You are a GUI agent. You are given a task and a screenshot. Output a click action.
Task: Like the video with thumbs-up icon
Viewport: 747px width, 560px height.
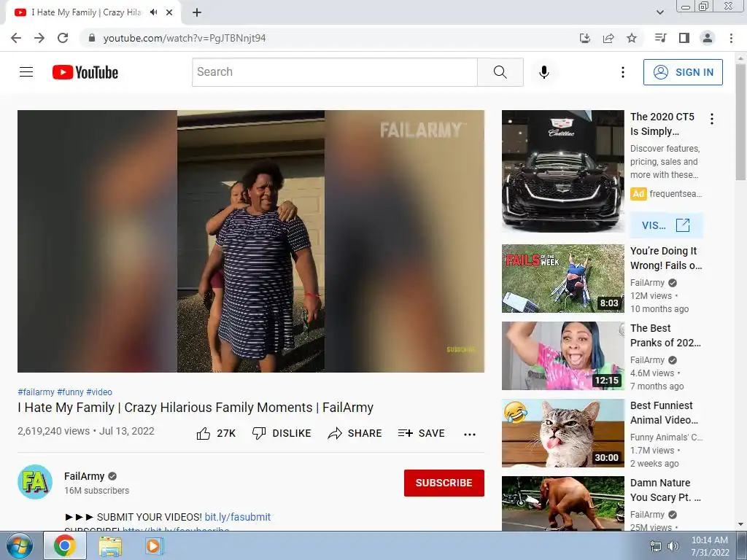coord(203,433)
